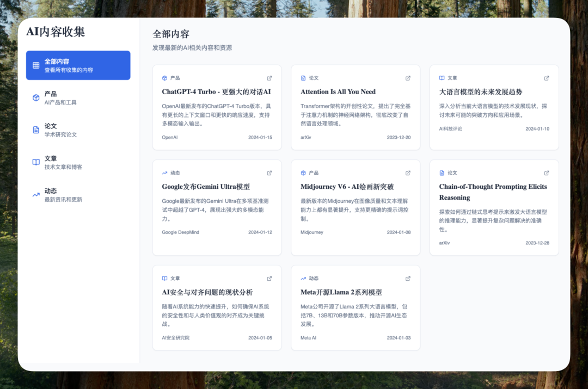
Task: Switch to the 论文 category in sidebar
Action: (78, 130)
